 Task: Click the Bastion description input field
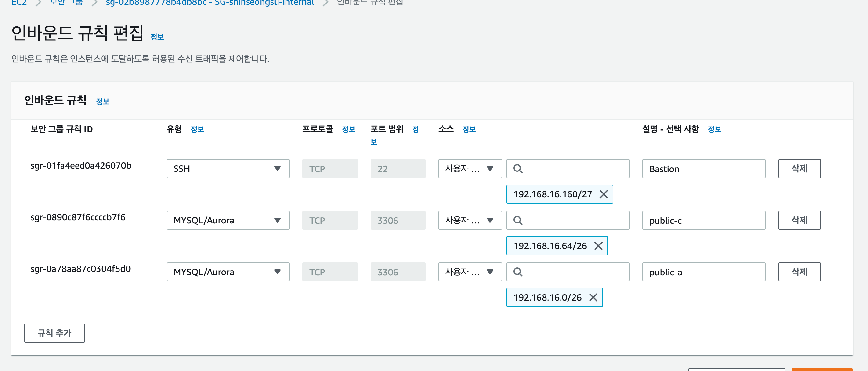click(x=703, y=169)
